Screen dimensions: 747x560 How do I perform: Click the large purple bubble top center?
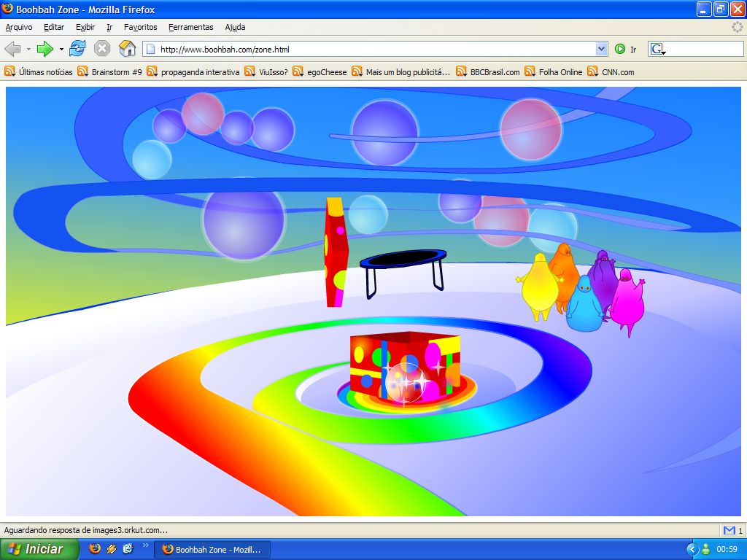pos(384,133)
